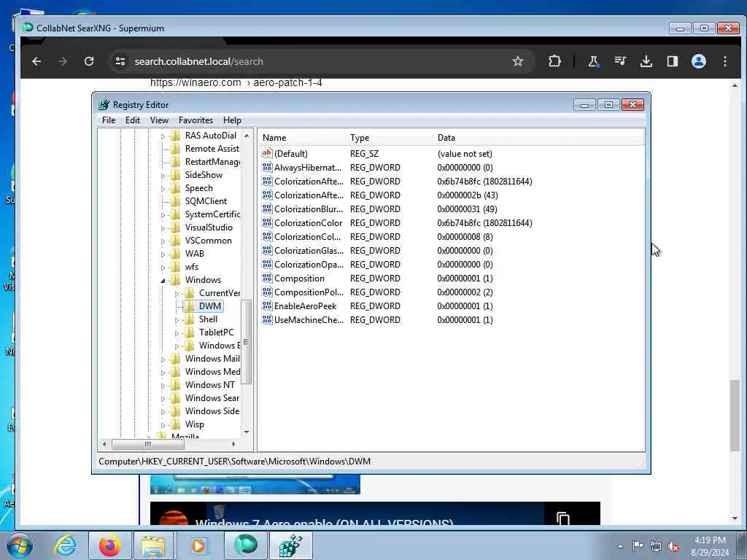Select the EnableAeroPeek DWORD icon
Image resolution: width=747 pixels, height=560 pixels.
click(267, 306)
